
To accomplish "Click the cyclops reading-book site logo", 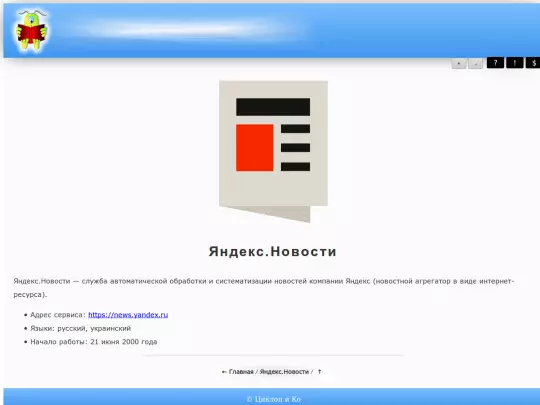I will pyautogui.click(x=32, y=31).
